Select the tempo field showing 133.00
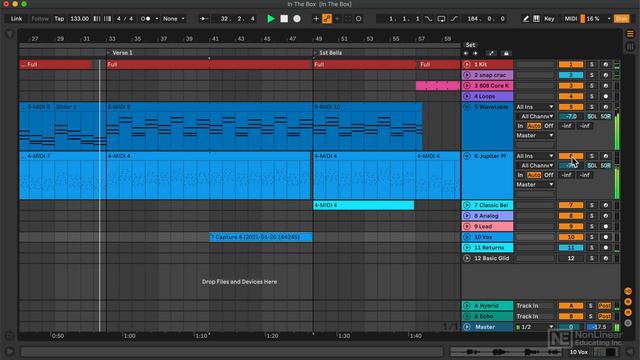640x360 pixels. (80, 19)
